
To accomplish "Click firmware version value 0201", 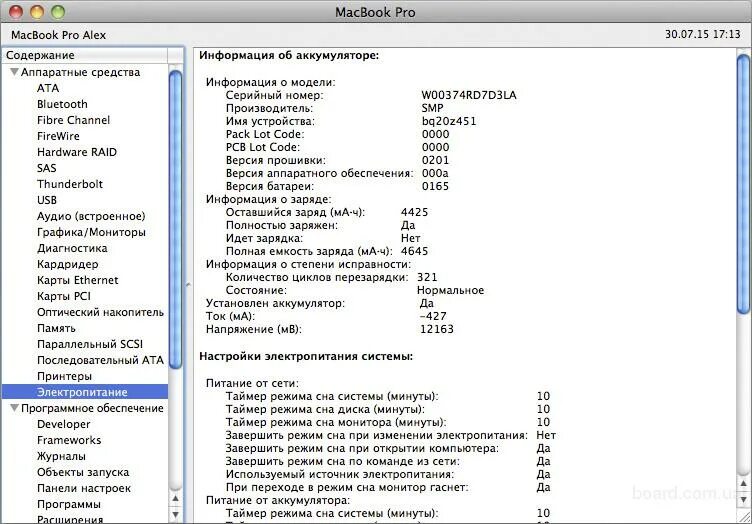I will [435, 160].
